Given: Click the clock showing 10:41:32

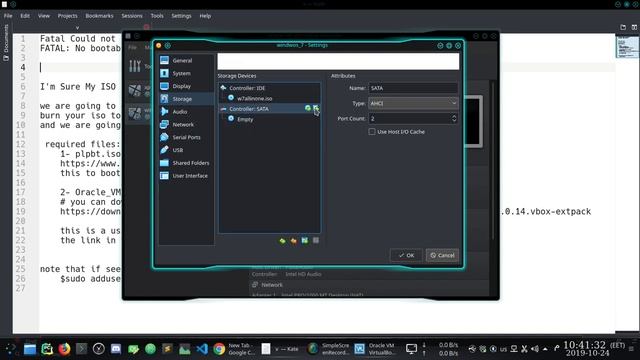Looking at the screenshot, I should (x=584, y=345).
